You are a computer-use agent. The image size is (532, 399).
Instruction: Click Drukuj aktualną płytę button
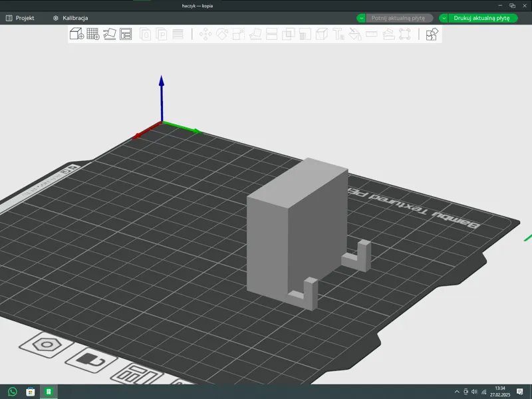click(482, 18)
